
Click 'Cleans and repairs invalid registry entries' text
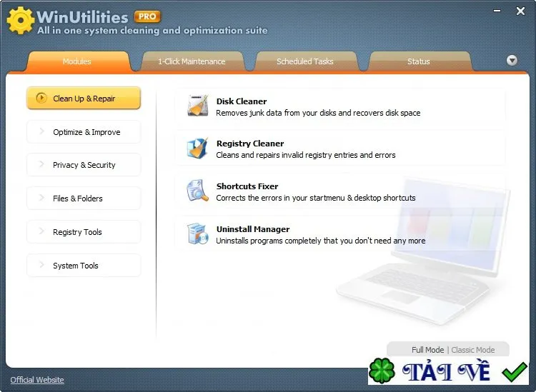coord(306,155)
